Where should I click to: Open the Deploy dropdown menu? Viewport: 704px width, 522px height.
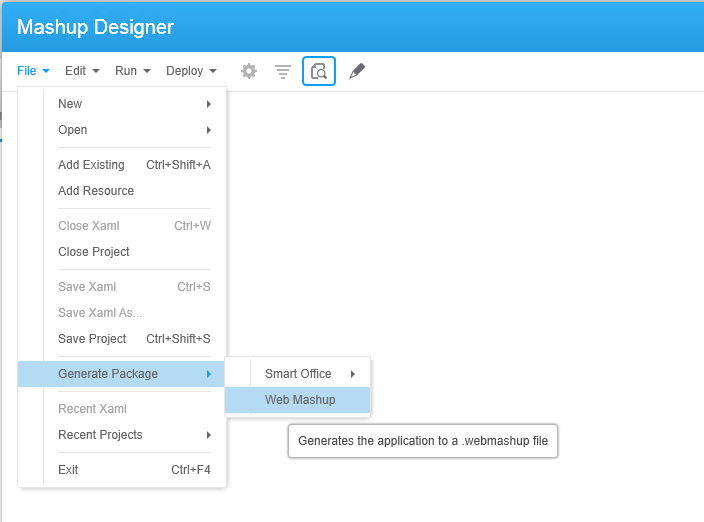(191, 71)
